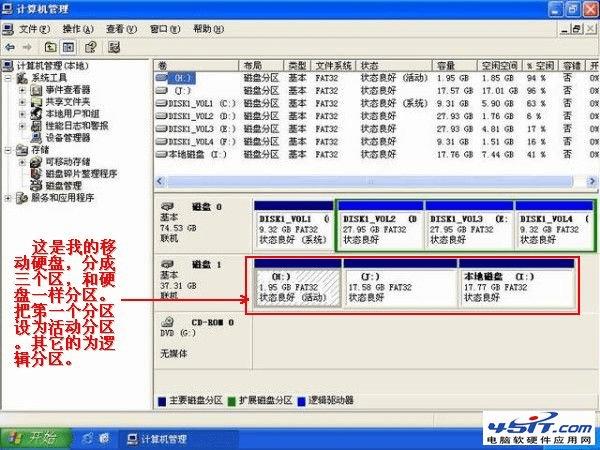
Task: Select DISK1_VOL1 (C:) row in list
Action: click(377, 103)
